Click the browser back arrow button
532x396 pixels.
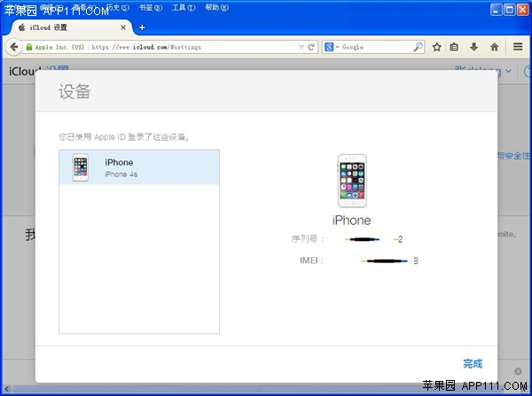tap(15, 47)
